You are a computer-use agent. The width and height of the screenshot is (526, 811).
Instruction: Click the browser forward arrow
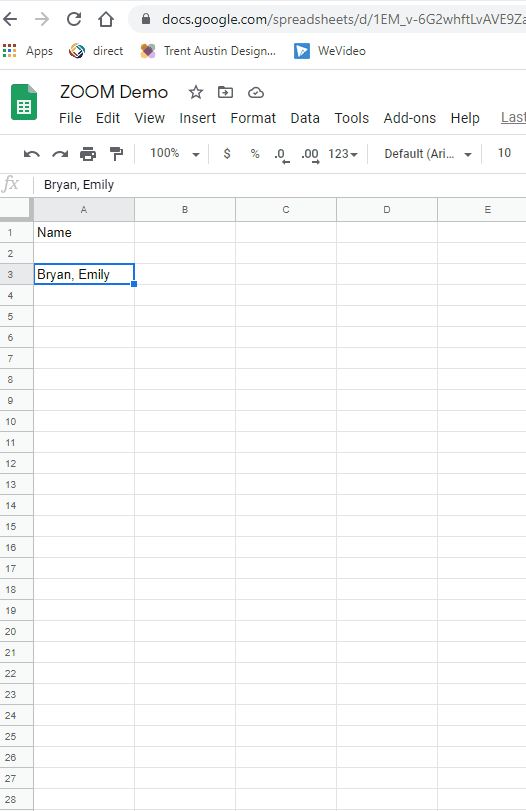pos(42,20)
